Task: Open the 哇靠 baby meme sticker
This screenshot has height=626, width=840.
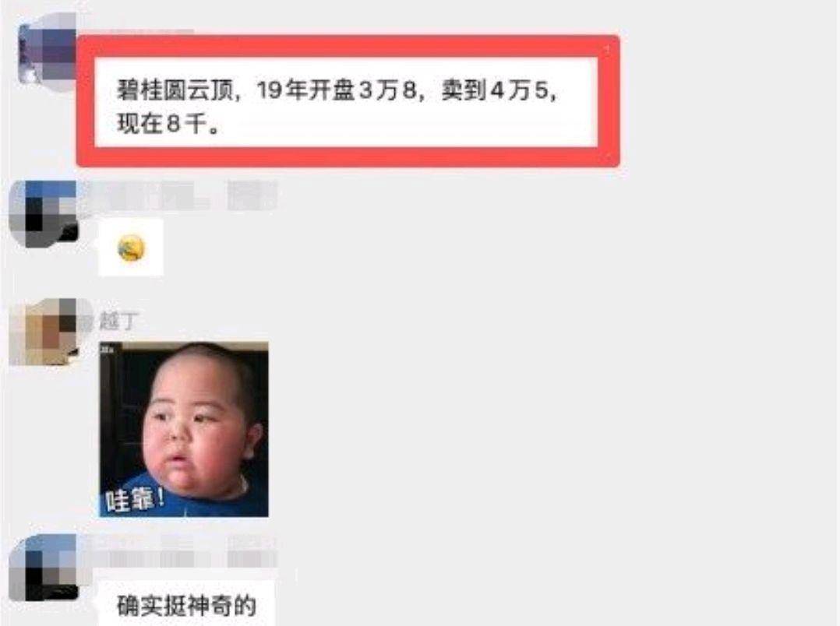Action: [x=184, y=430]
